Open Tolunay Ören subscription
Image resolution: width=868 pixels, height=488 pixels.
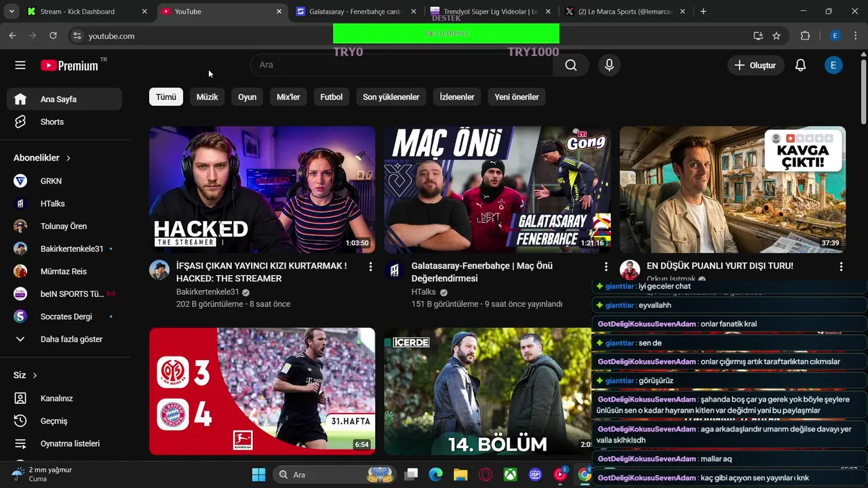[x=64, y=226]
